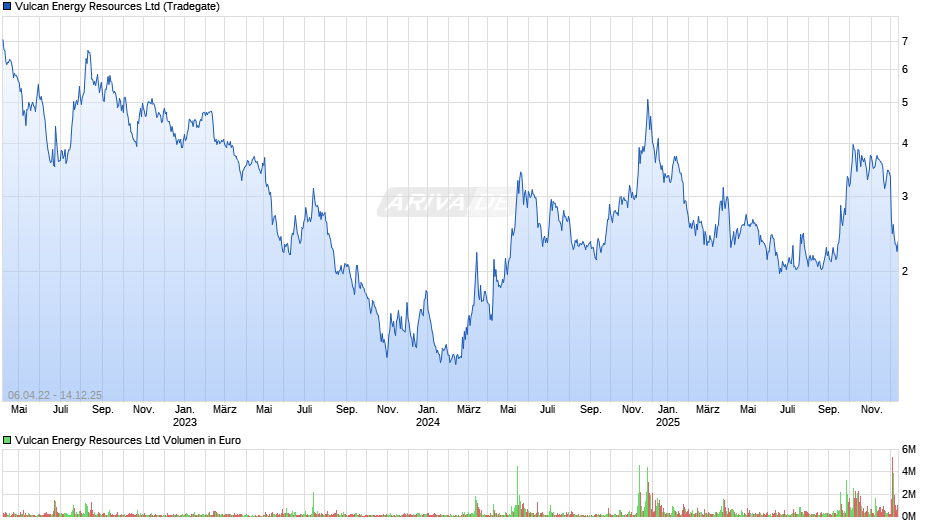The height and width of the screenshot is (526, 940).
Task: Click the volume axis label 0M
Action: pos(909,516)
